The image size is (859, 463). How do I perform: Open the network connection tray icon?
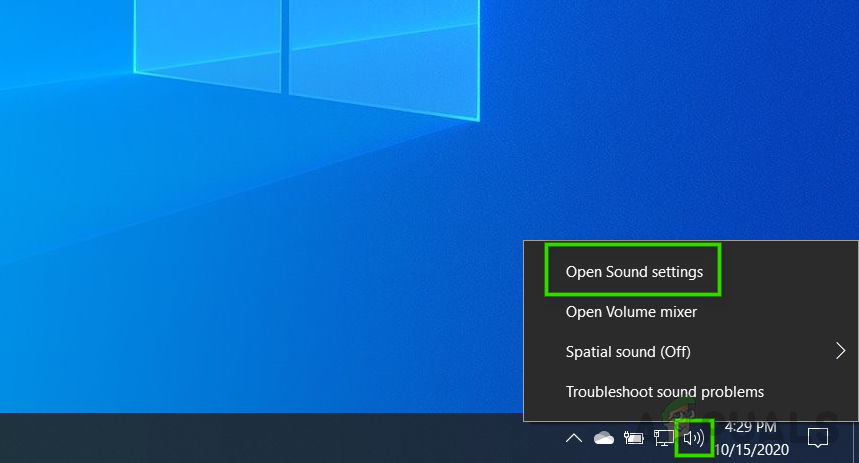click(663, 438)
